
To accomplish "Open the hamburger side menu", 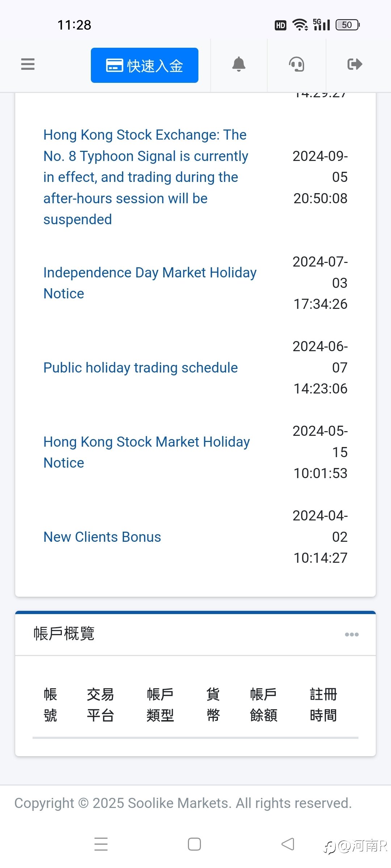I will [28, 64].
